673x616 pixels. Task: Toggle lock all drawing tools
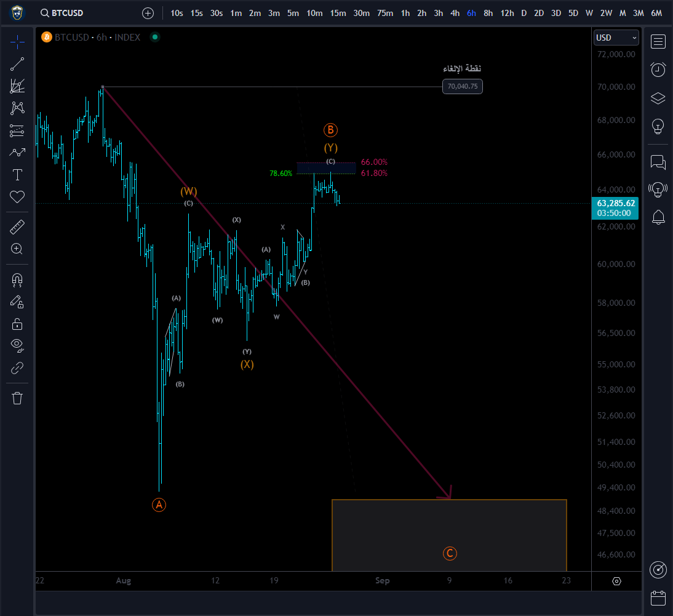click(17, 324)
